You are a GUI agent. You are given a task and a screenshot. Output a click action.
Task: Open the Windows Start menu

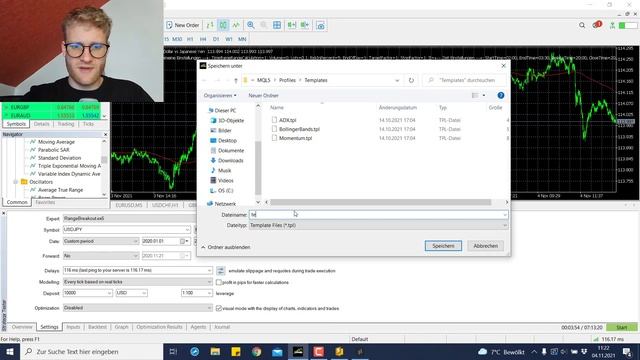pos(10,351)
